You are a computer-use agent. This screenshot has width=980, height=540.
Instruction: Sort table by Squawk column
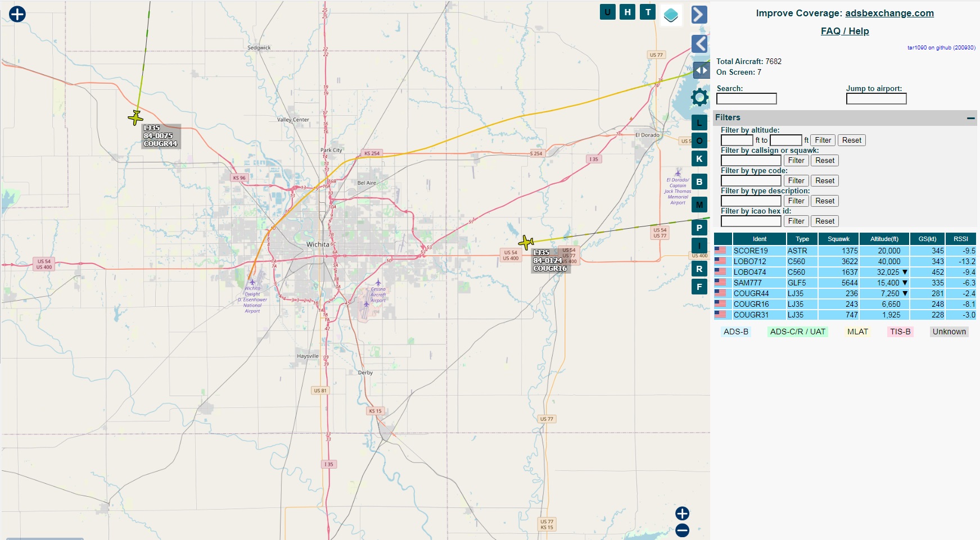point(838,239)
